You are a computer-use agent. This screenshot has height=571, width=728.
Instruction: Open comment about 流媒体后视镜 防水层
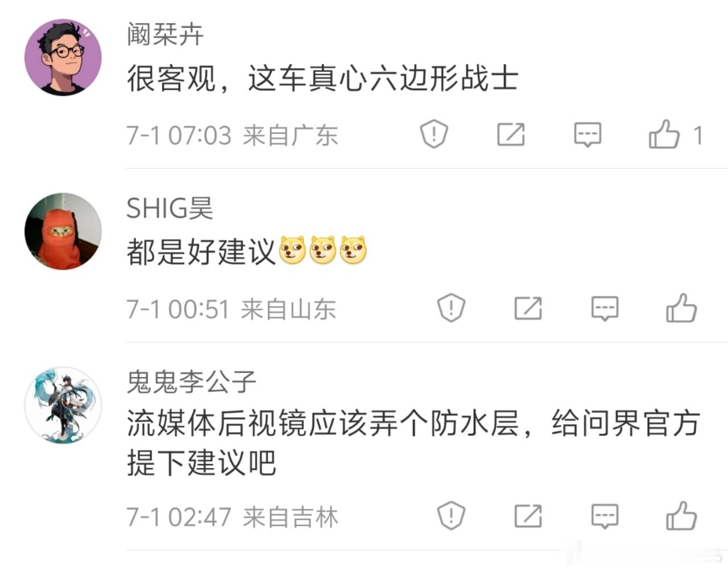click(x=413, y=443)
